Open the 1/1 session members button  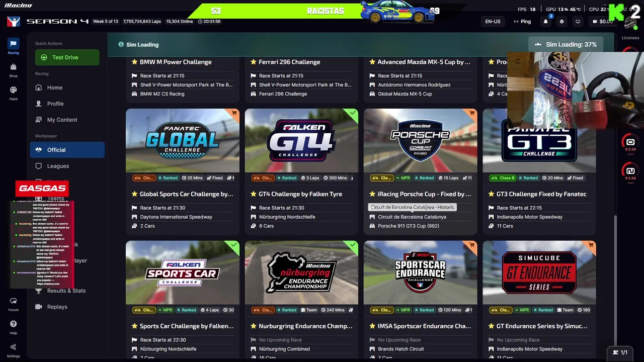620,352
